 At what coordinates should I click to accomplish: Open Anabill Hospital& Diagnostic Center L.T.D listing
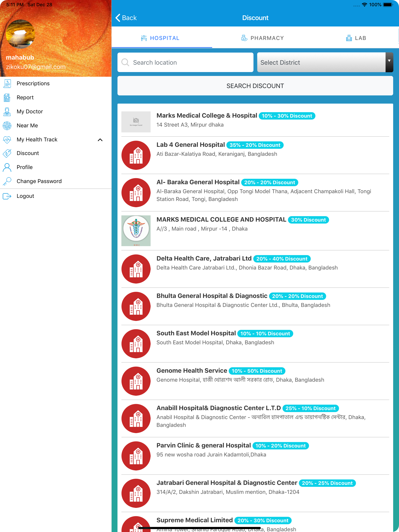click(x=255, y=418)
